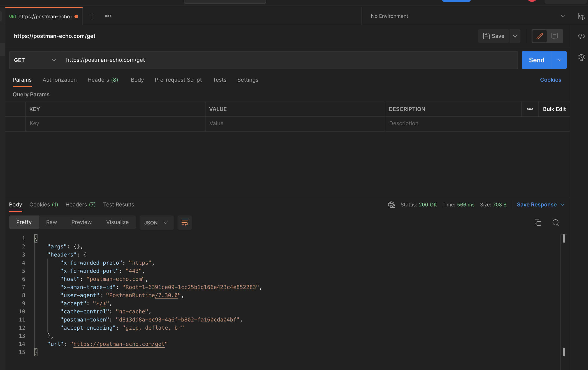Open the JSON format dropdown
This screenshot has height=370, width=588.
(x=156, y=222)
